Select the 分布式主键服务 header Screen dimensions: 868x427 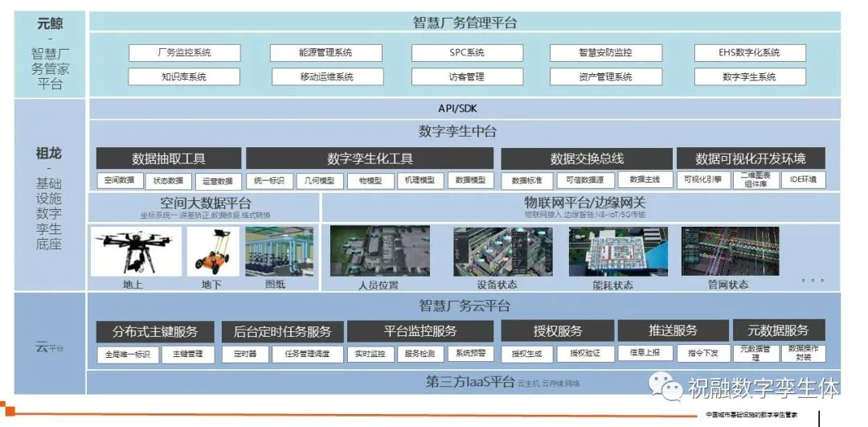pyautogui.click(x=154, y=331)
